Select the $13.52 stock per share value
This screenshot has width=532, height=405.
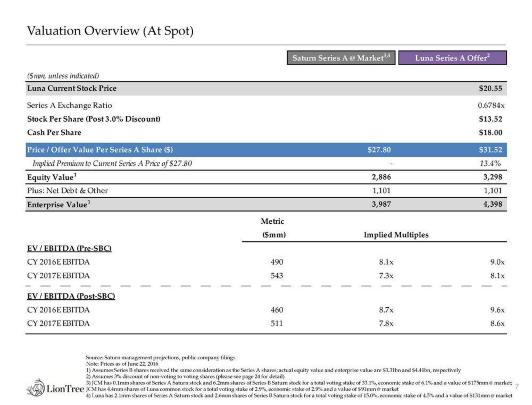pyautogui.click(x=491, y=119)
